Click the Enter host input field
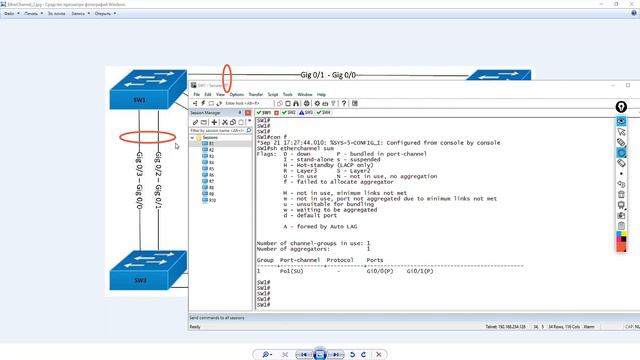This screenshot has height=360, width=640. (248, 103)
